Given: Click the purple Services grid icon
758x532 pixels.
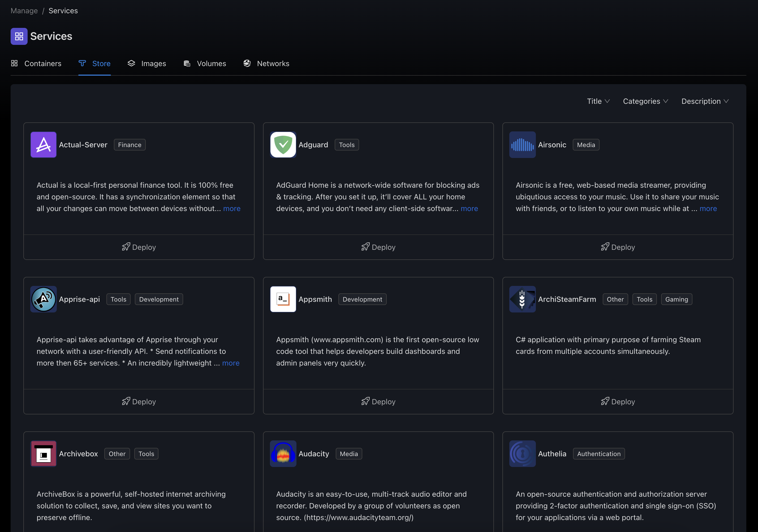Looking at the screenshot, I should 19,36.
